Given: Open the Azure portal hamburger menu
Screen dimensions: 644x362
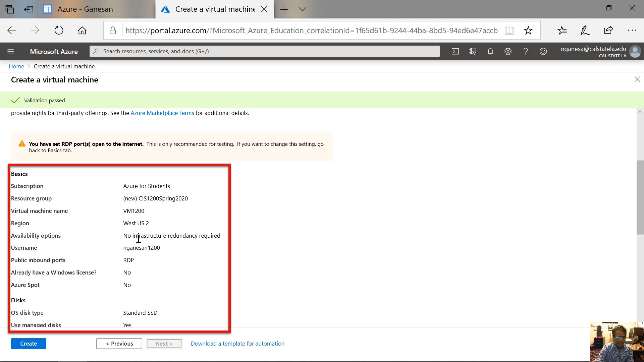Looking at the screenshot, I should coord(10,51).
